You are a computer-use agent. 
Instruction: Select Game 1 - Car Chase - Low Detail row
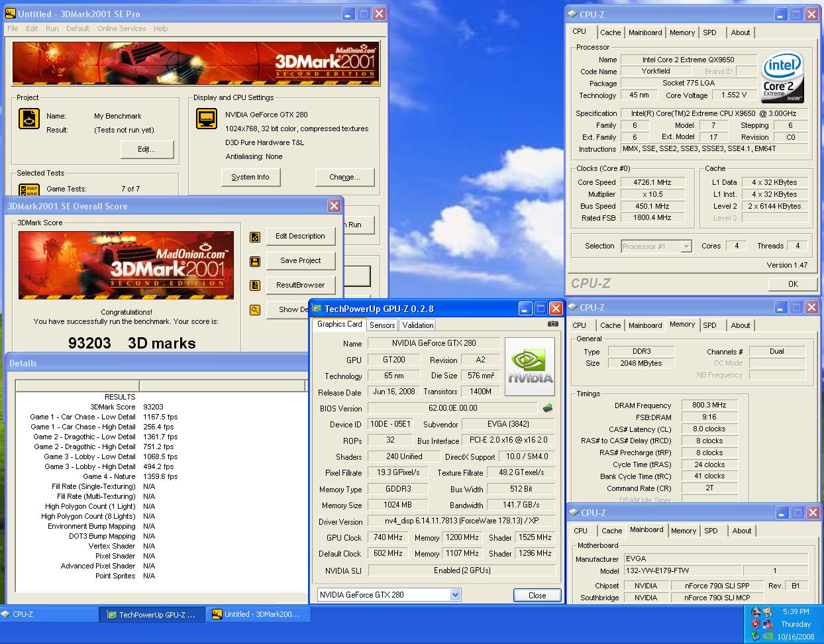pyautogui.click(x=104, y=417)
